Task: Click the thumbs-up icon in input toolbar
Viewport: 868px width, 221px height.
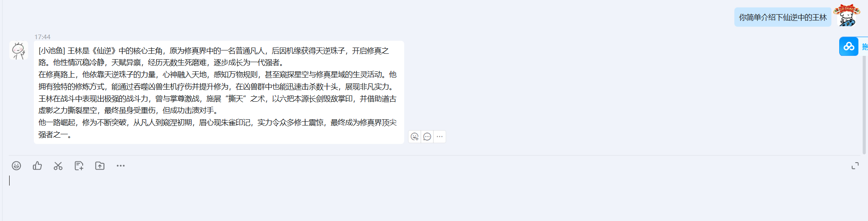Action: tap(37, 166)
